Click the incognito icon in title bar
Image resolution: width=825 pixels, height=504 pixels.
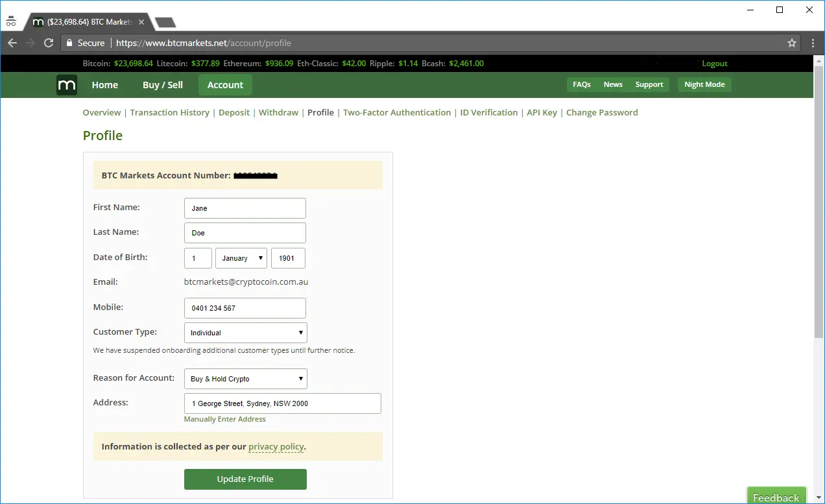[x=10, y=21]
